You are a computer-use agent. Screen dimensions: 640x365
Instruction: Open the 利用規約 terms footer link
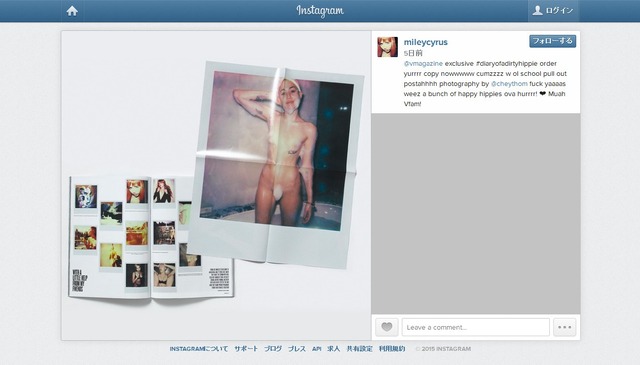point(392,349)
